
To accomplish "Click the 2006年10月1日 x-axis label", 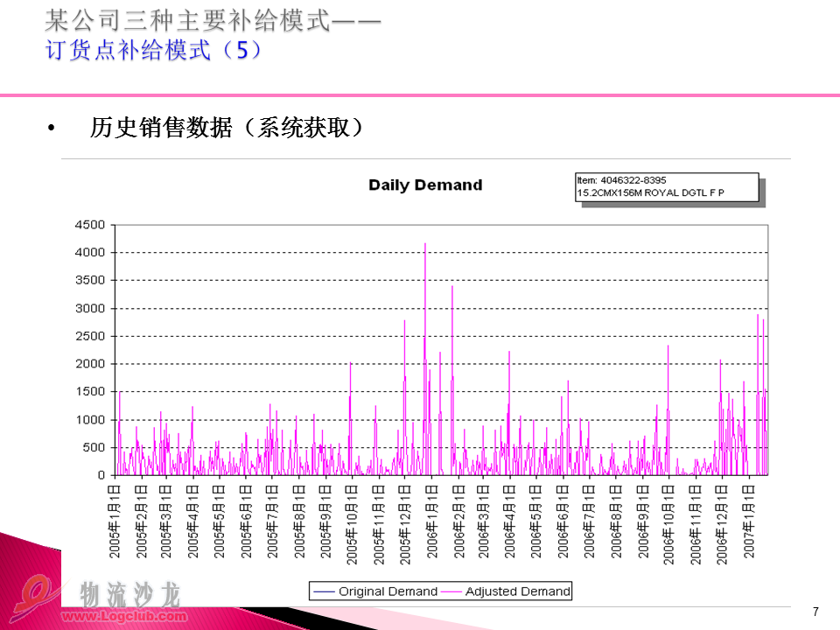I will pos(668,525).
